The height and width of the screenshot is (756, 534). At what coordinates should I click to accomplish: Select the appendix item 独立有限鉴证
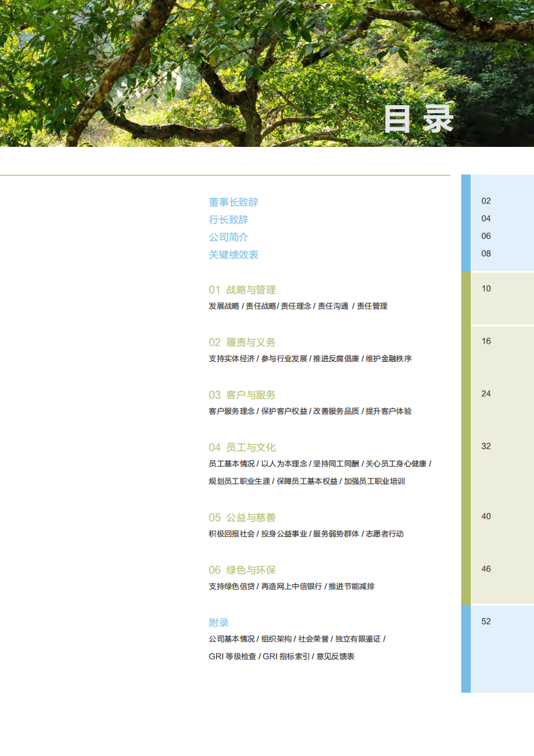pyautogui.click(x=358, y=639)
